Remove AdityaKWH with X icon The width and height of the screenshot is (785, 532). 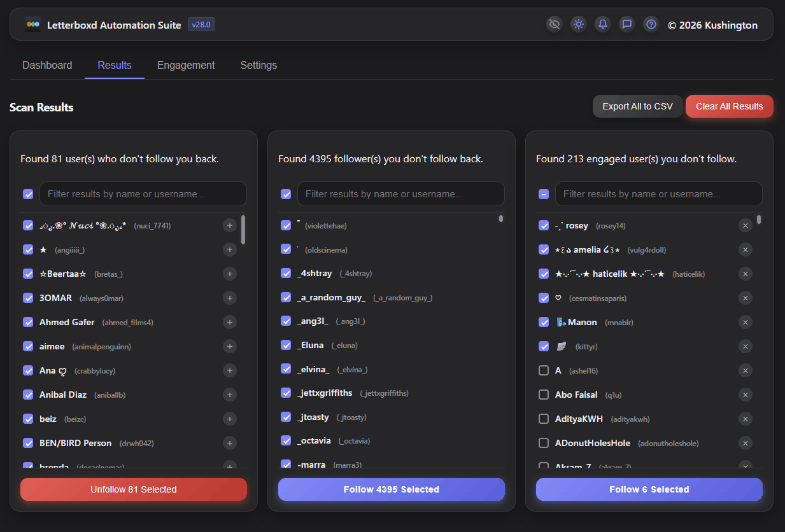(746, 419)
